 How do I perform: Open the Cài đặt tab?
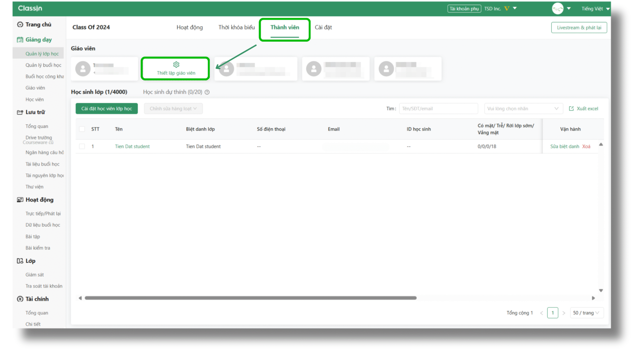(x=323, y=27)
